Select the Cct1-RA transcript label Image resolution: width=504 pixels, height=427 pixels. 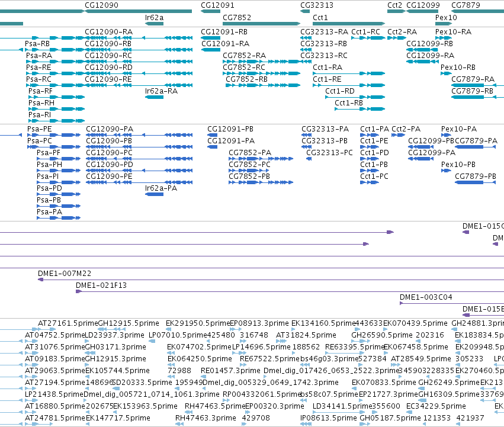point(328,67)
